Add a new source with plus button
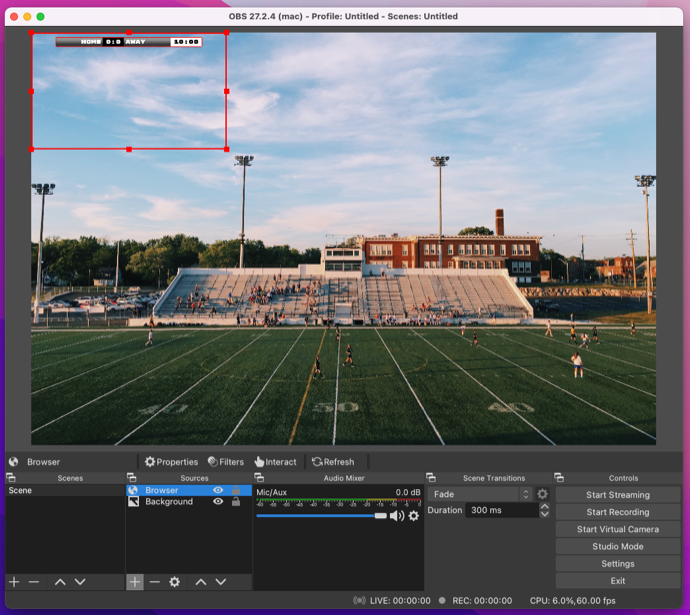 135,582
